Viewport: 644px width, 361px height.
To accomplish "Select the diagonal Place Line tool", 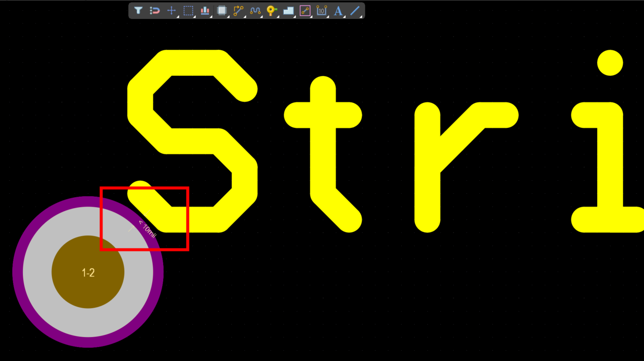I will 355,10.
